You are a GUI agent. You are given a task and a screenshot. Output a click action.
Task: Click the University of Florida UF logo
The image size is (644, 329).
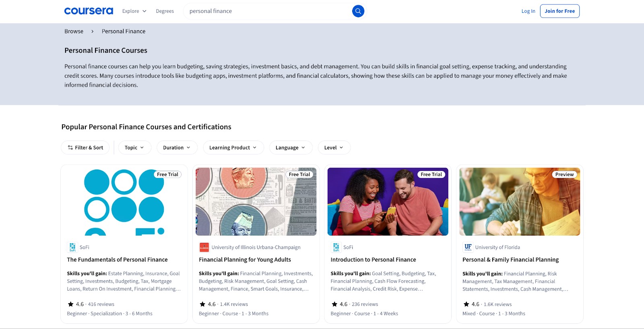468,247
